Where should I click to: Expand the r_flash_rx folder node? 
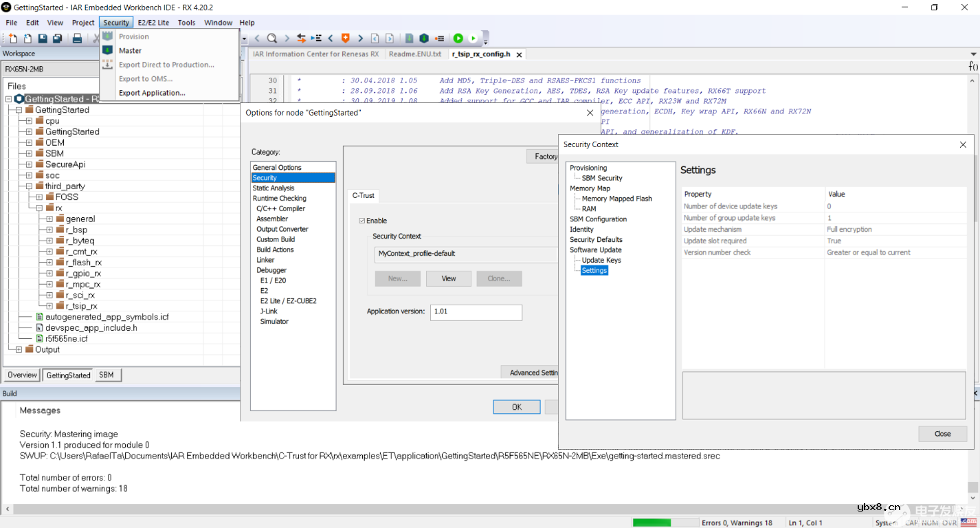[49, 263]
